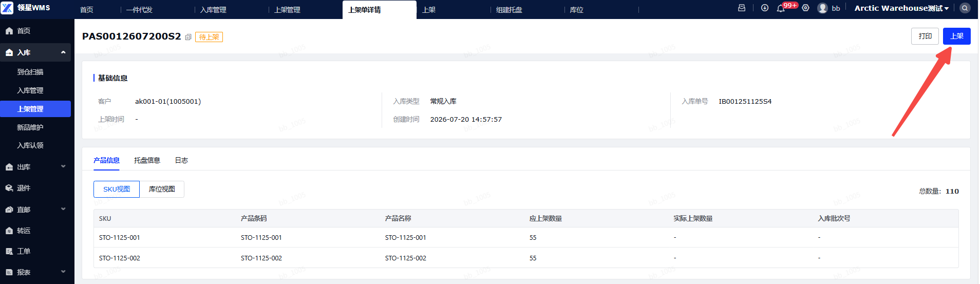
Task: Copy order number PAS0012607200S2 via copy icon
Action: [x=189, y=37]
